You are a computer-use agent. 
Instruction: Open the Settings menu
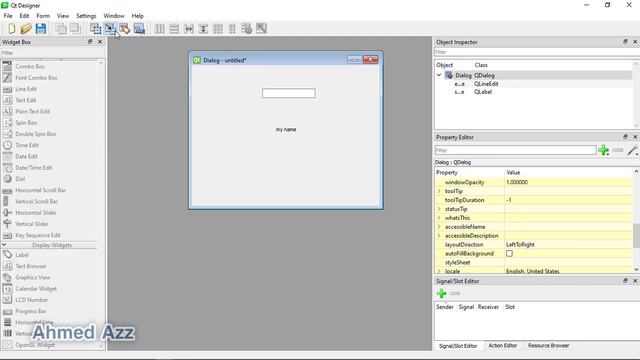pyautogui.click(x=86, y=16)
